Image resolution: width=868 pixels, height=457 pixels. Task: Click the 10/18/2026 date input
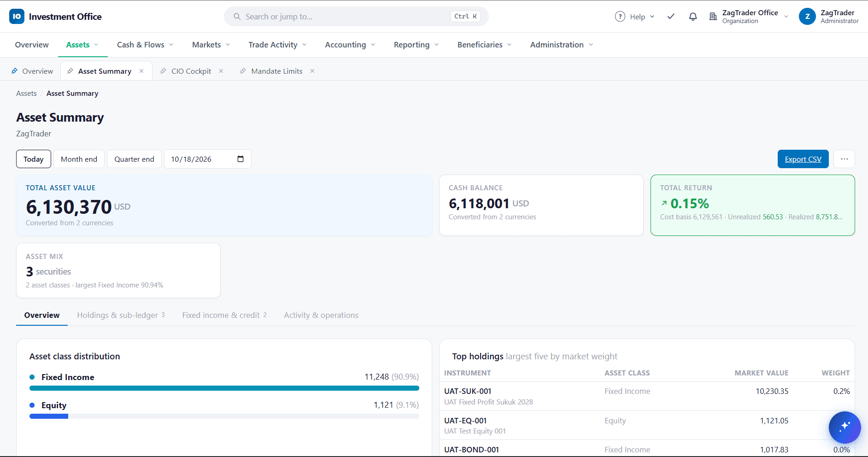(207, 159)
